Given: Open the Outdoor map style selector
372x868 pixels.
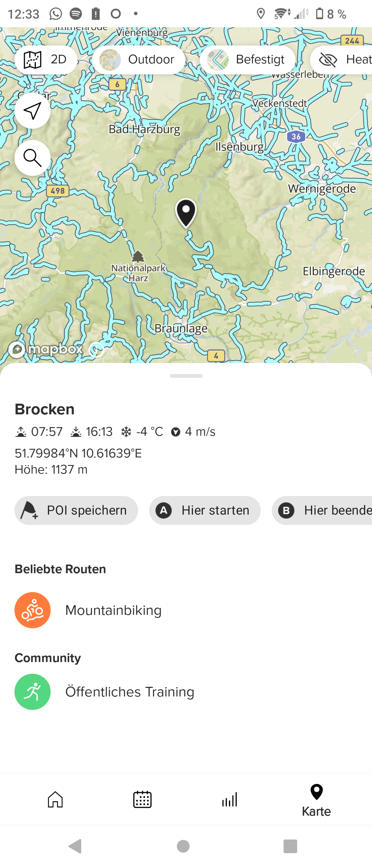Looking at the screenshot, I should pyautogui.click(x=138, y=60).
